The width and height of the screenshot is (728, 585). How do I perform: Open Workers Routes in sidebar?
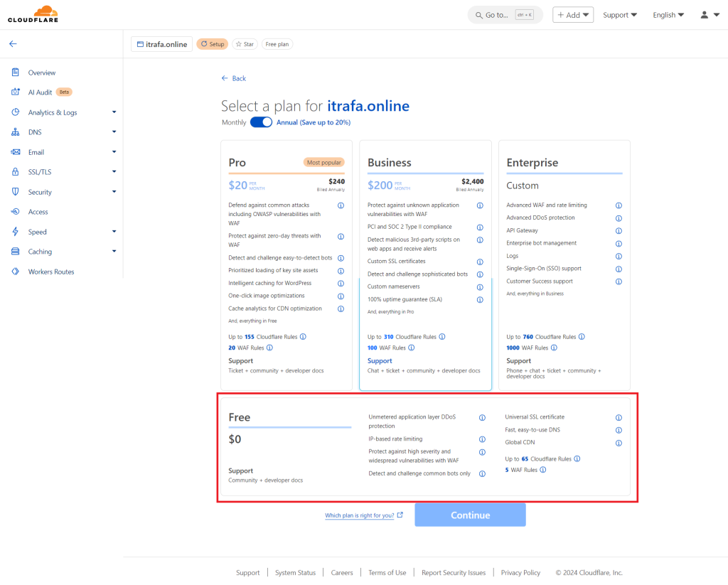[51, 272]
